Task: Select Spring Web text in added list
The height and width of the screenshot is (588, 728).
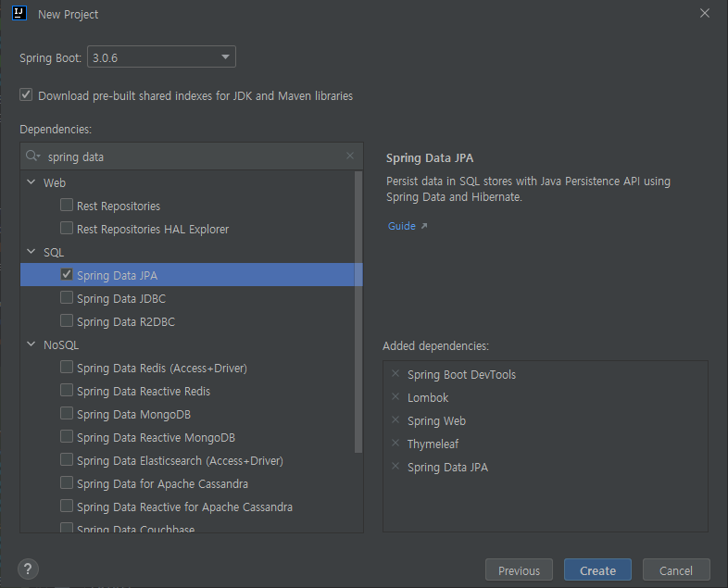Action: pos(436,421)
